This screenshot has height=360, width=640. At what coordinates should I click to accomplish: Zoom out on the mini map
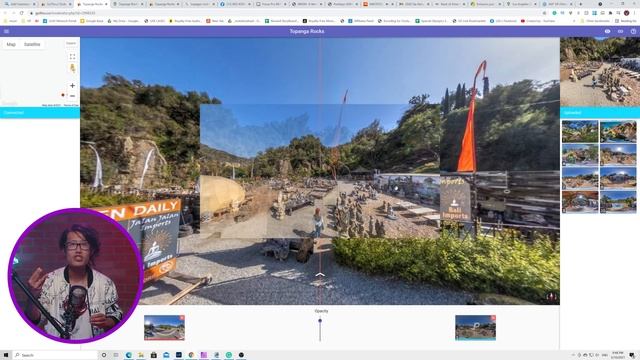coord(72,96)
